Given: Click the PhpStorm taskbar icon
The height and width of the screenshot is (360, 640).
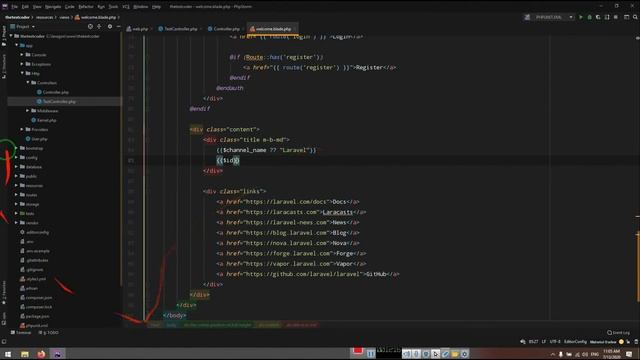Looking at the screenshot, I should coord(57,354).
